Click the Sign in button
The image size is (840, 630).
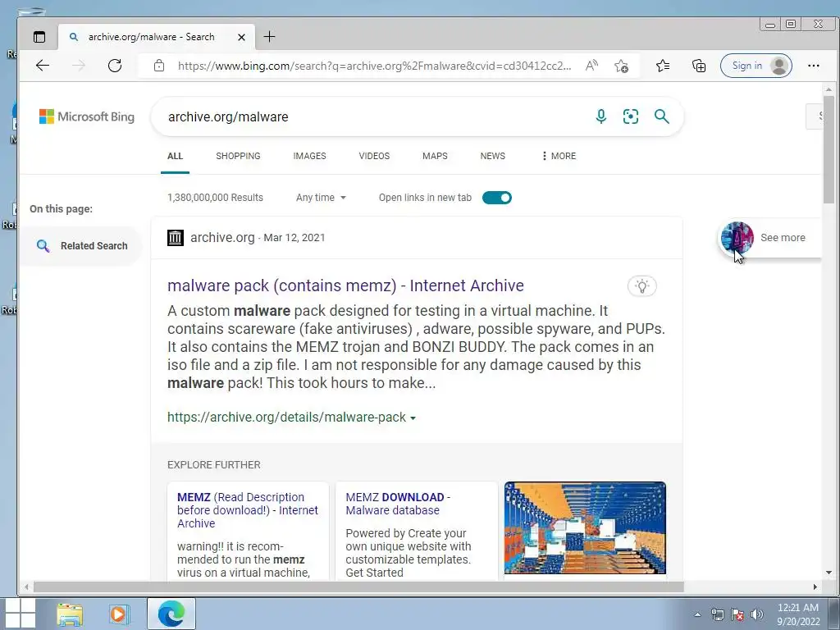point(756,66)
